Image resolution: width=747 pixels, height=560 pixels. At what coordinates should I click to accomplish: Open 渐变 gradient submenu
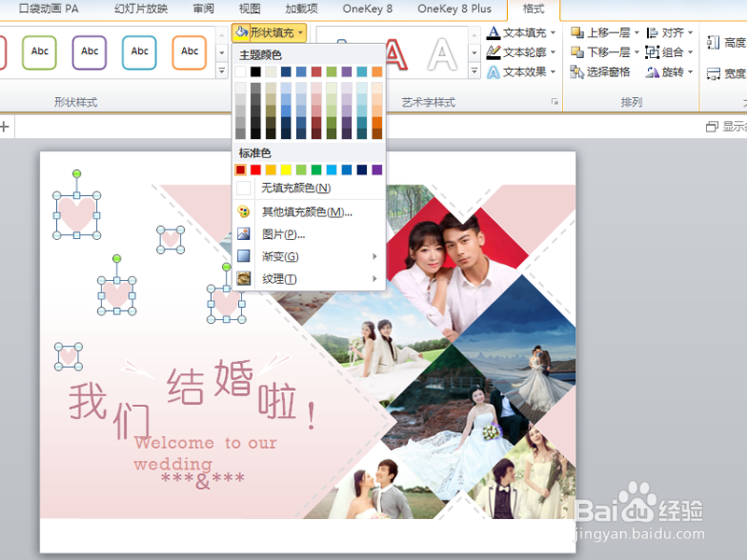tap(308, 257)
